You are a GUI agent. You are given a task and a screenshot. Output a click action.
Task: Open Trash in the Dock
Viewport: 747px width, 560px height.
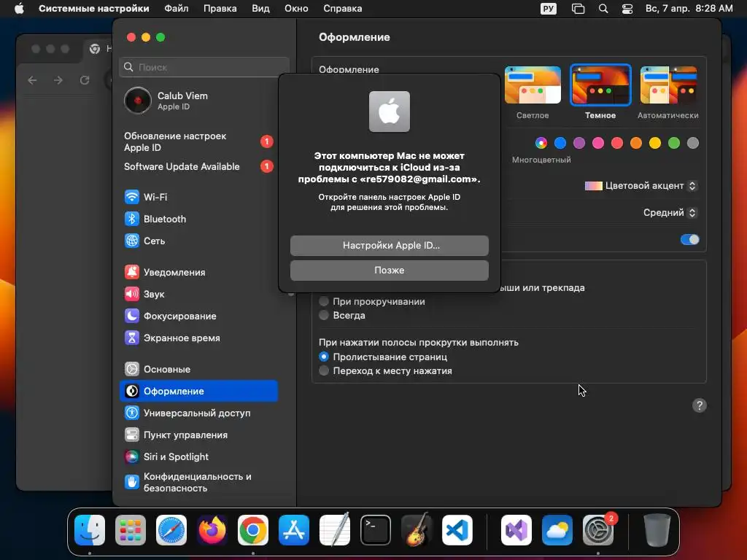pos(657,529)
